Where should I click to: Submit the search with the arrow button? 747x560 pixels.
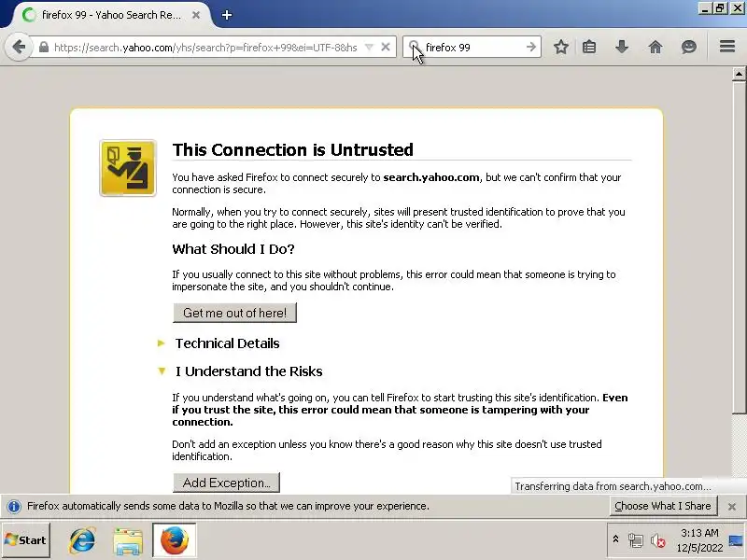point(531,47)
